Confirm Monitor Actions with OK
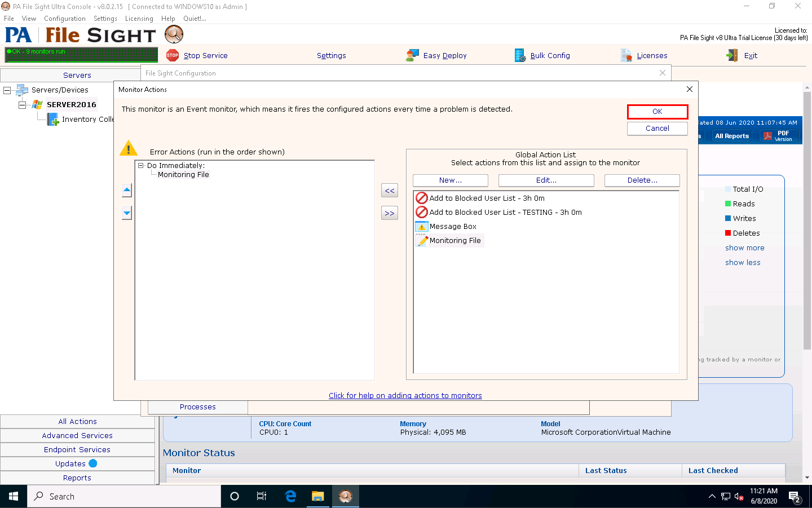This screenshot has height=508, width=812. tap(657, 112)
